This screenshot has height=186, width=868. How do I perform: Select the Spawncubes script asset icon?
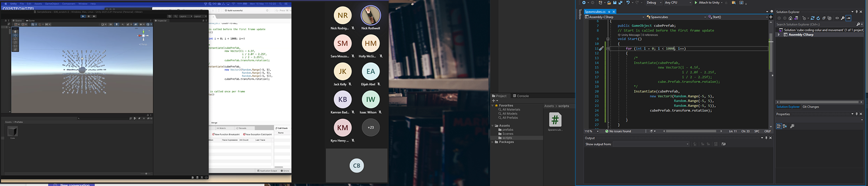pos(555,120)
